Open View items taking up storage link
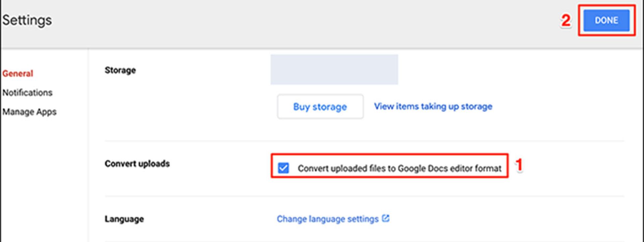 tap(433, 107)
